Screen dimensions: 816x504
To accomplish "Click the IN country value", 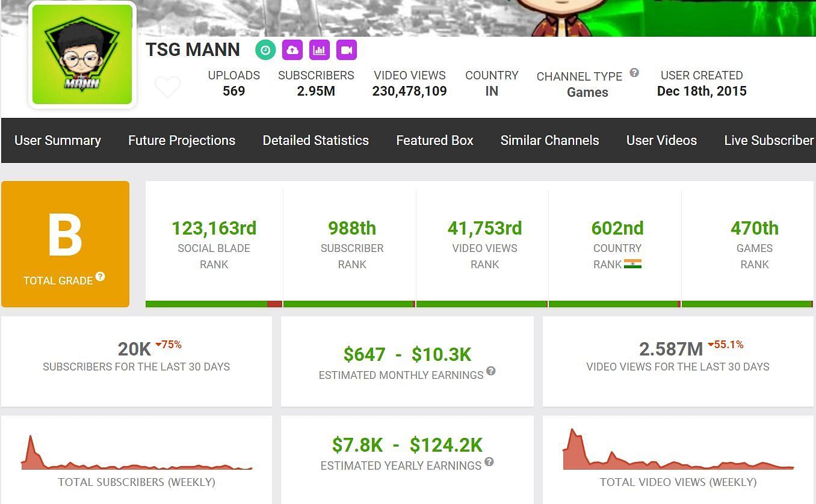I will point(492,91).
